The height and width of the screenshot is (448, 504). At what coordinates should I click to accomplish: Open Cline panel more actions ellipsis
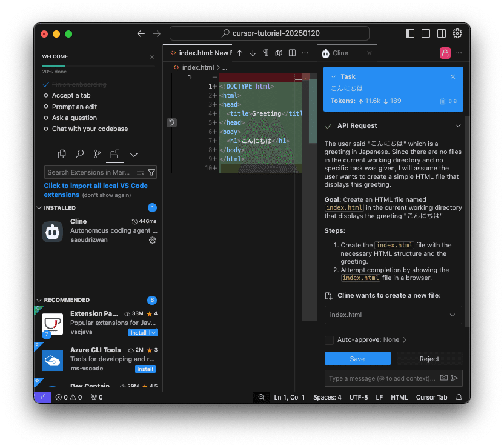click(x=459, y=53)
